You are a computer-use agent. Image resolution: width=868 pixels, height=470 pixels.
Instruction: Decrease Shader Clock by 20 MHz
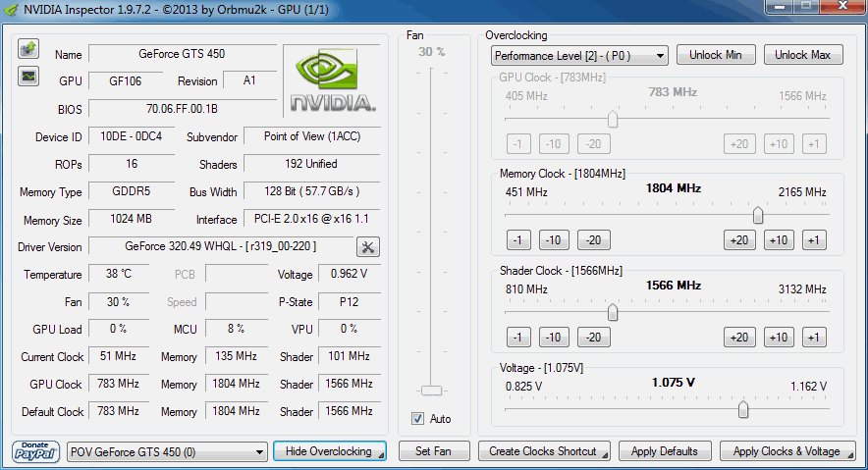click(x=593, y=338)
